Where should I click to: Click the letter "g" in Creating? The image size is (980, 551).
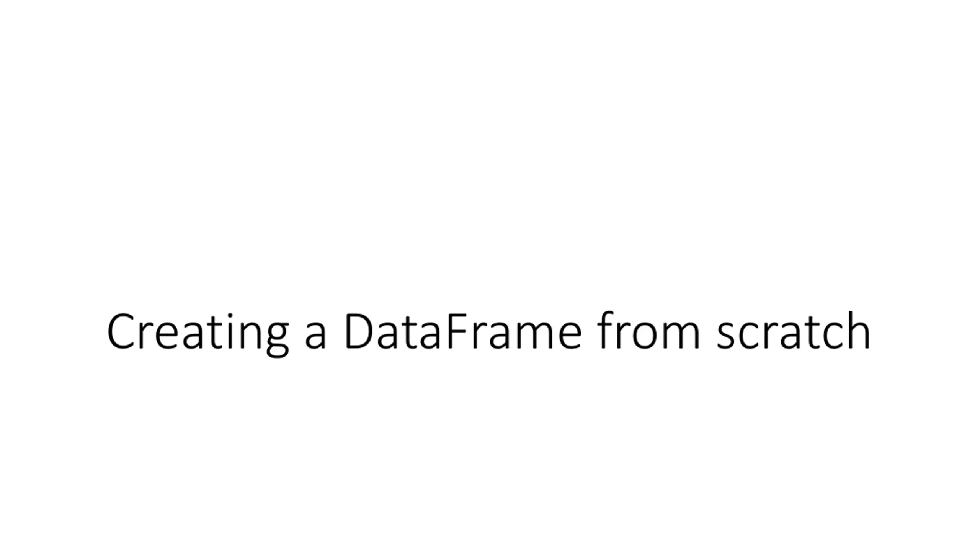[x=277, y=340]
